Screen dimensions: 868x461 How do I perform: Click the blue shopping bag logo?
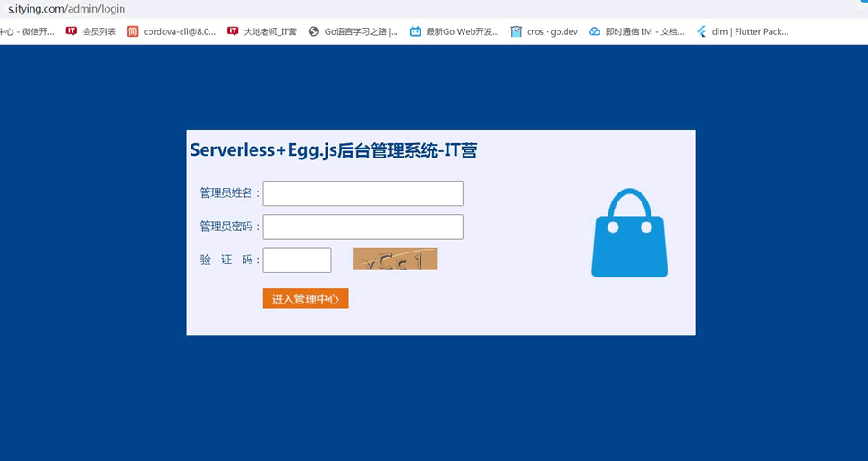[x=629, y=233]
